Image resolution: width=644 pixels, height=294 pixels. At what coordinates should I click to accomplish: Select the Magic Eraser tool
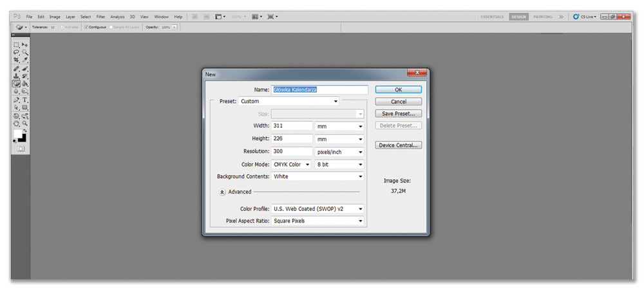pos(17,83)
